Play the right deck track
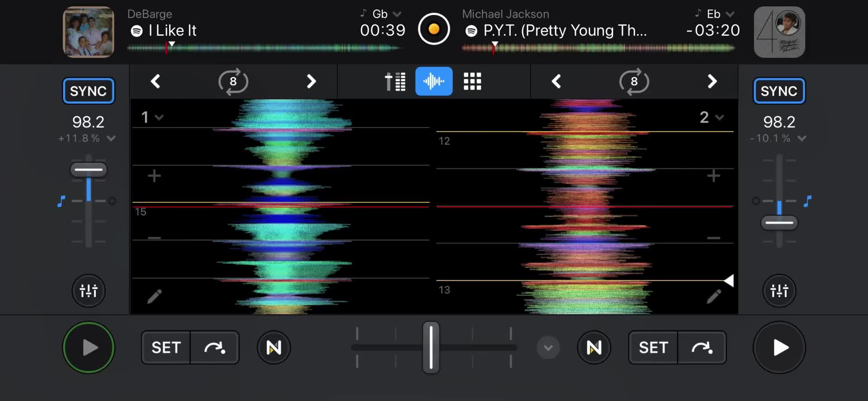Viewport: 868px width, 401px height. point(779,348)
